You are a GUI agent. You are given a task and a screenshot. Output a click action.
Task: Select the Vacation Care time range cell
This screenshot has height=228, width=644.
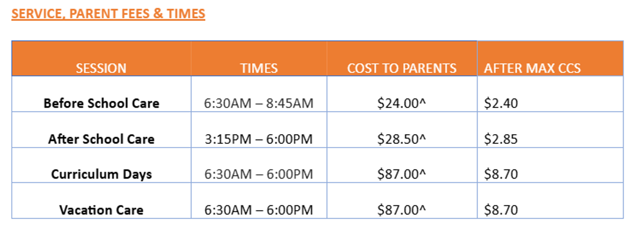click(x=258, y=210)
